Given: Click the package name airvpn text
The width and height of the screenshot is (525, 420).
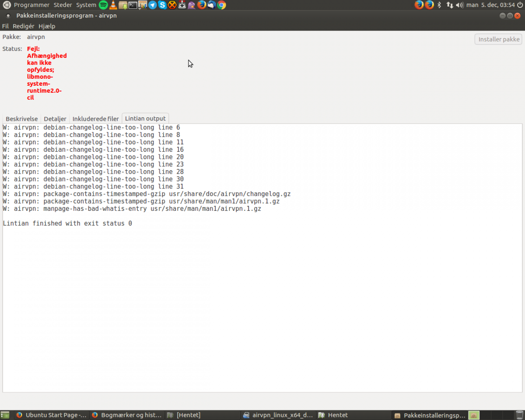Looking at the screenshot, I should click(36, 37).
